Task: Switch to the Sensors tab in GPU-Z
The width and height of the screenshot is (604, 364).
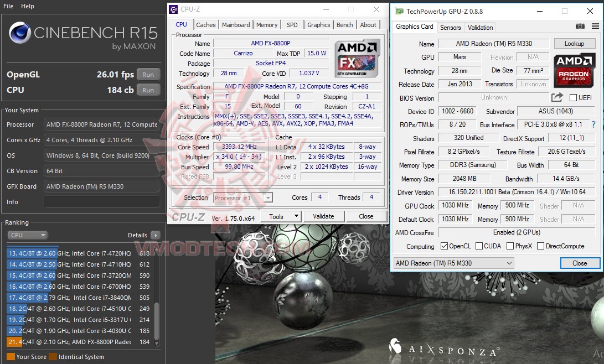Action: [x=450, y=27]
